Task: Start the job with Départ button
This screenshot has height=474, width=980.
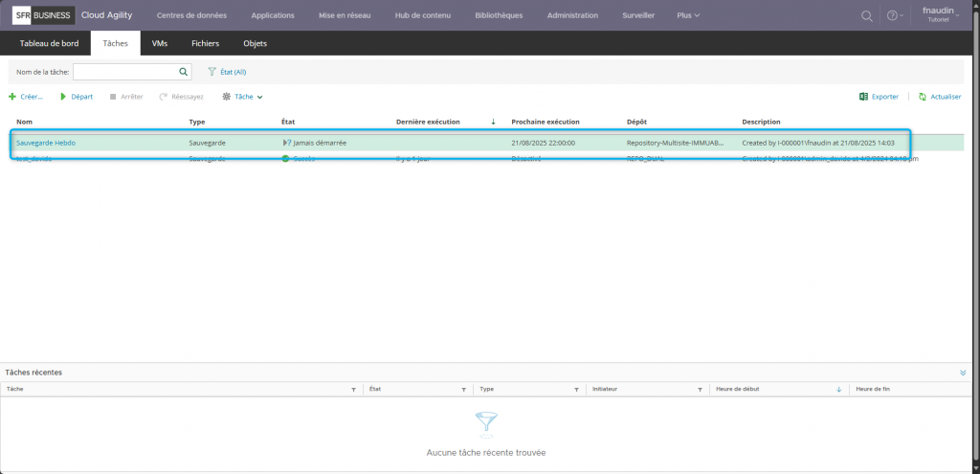Action: [x=77, y=97]
